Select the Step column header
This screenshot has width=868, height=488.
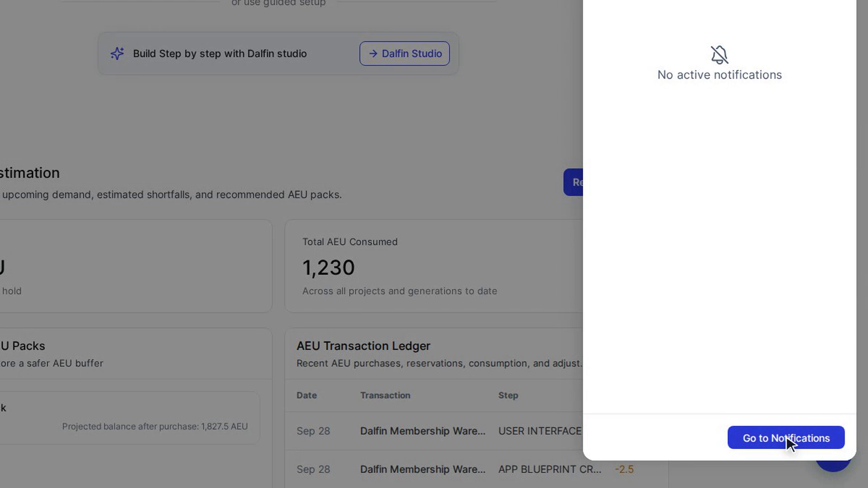[508, 395]
